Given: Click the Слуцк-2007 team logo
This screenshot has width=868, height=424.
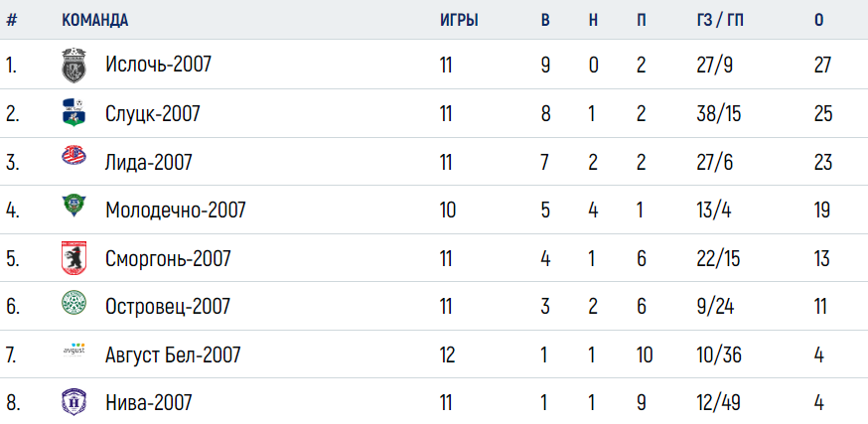Looking at the screenshot, I should tap(73, 113).
